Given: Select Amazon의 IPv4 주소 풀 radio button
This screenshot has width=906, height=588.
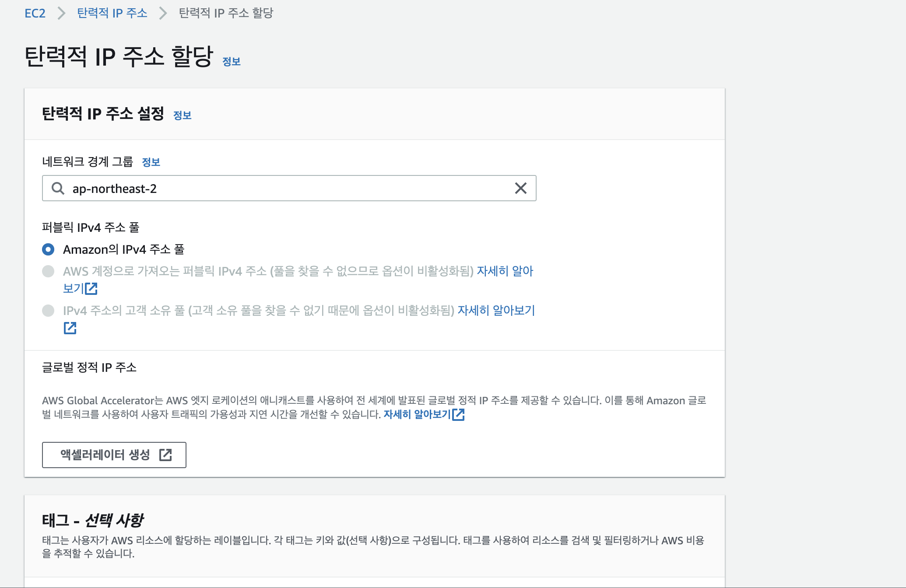Looking at the screenshot, I should (48, 249).
